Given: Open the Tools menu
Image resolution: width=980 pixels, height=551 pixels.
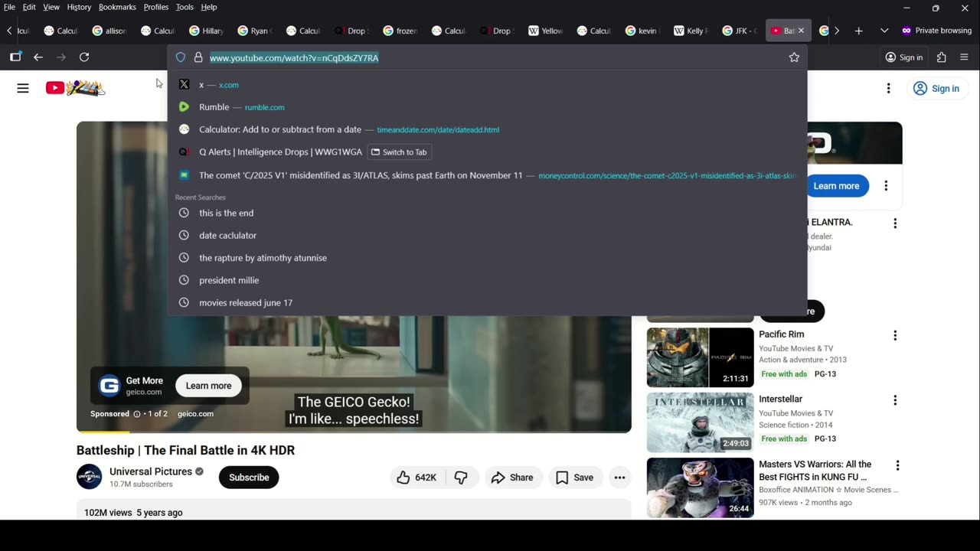Looking at the screenshot, I should [x=185, y=7].
